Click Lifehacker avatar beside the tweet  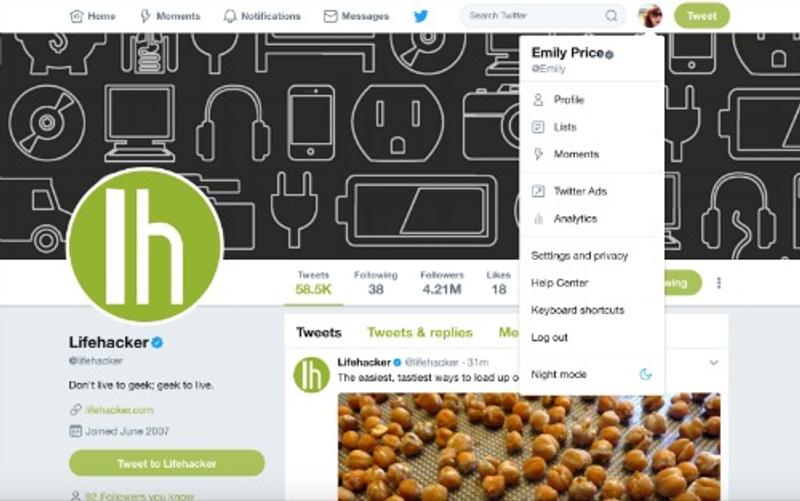311,374
